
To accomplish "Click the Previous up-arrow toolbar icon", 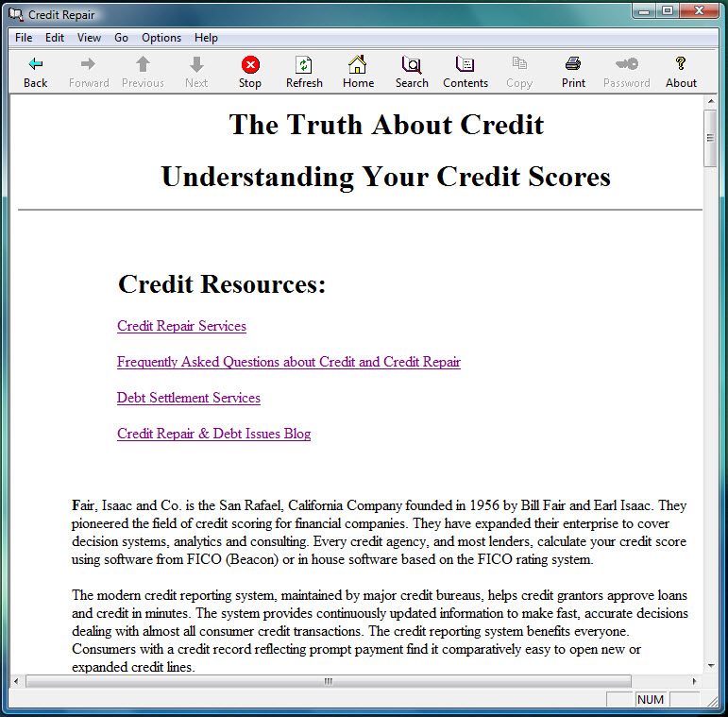I will (x=143, y=64).
